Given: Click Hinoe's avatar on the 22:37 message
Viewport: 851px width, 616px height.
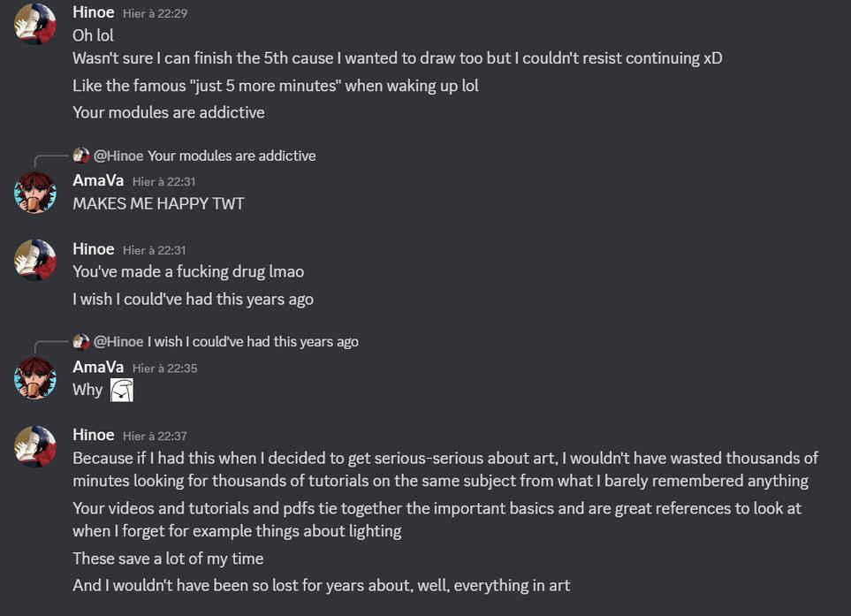Looking at the screenshot, I should tap(35, 445).
